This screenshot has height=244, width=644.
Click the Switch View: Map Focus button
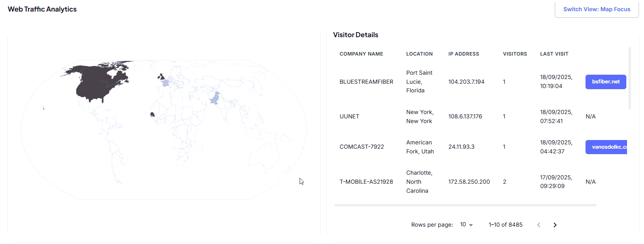596,9
